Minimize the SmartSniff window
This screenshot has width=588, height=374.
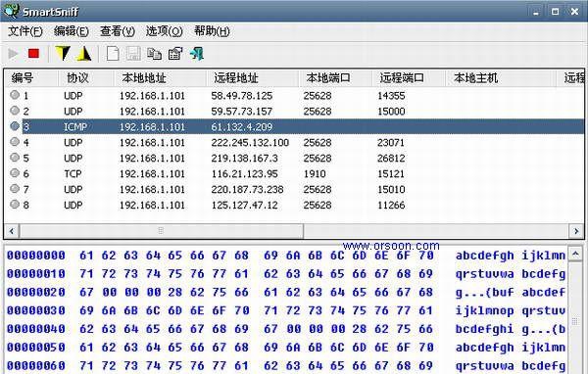536,11
